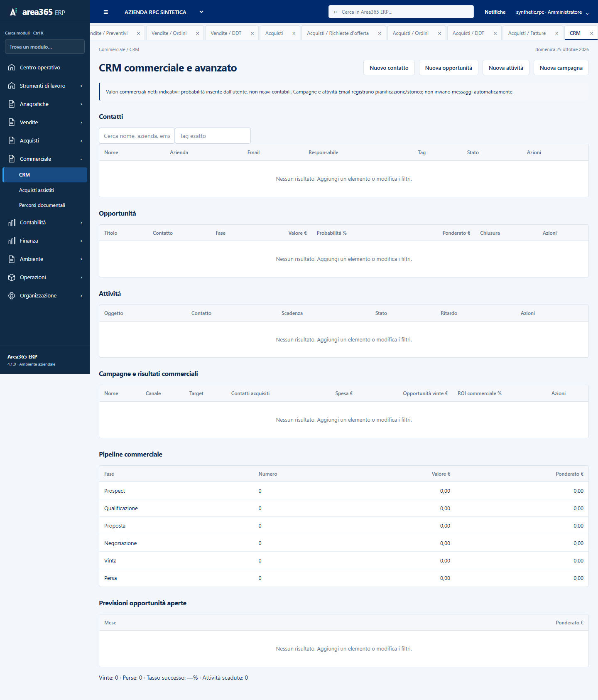Click the Vendite document icon
This screenshot has width=598, height=700.
click(12, 122)
